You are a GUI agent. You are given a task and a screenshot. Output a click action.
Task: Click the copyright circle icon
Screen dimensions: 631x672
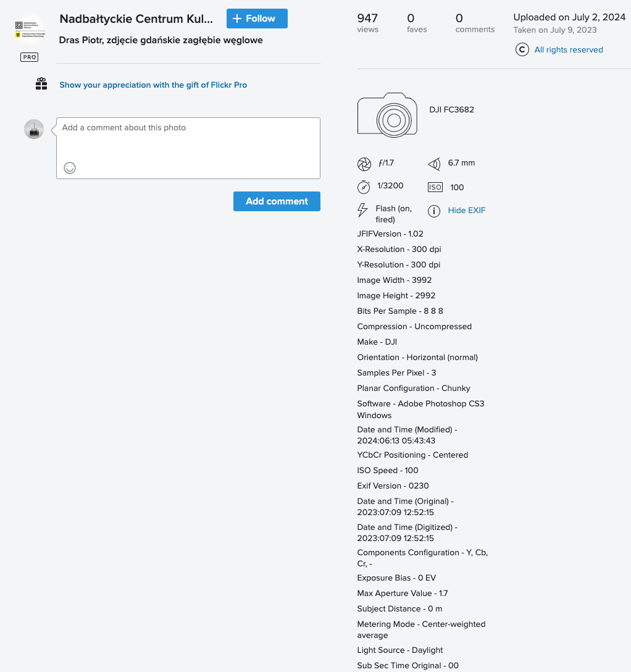point(522,50)
